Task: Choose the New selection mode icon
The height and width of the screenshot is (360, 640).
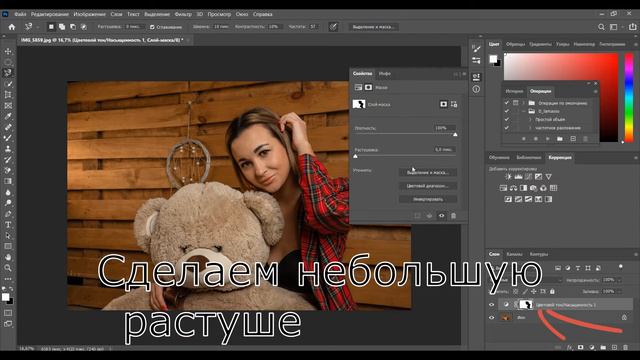Action: point(51,27)
